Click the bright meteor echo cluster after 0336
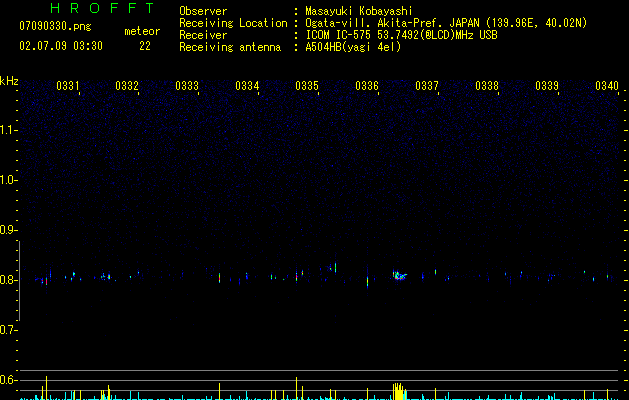This screenshot has height=400, width=629. coord(400,276)
